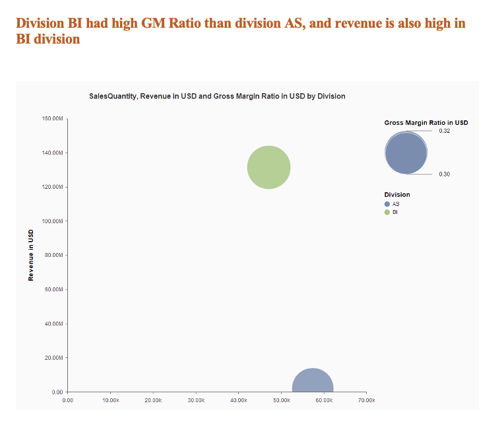Viewport: 504px width, 424px height.
Task: Select the BI green legend dot
Action: click(387, 212)
